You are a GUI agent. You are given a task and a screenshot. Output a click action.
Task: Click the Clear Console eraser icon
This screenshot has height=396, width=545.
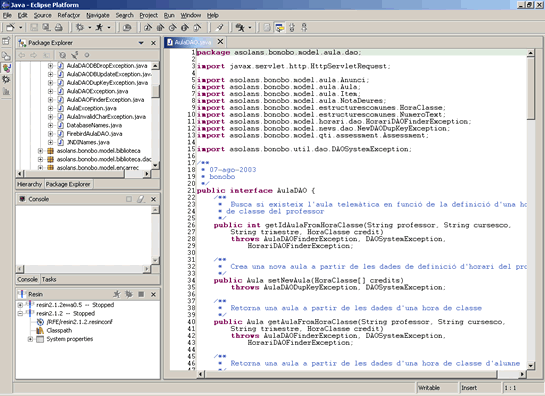click(x=140, y=199)
